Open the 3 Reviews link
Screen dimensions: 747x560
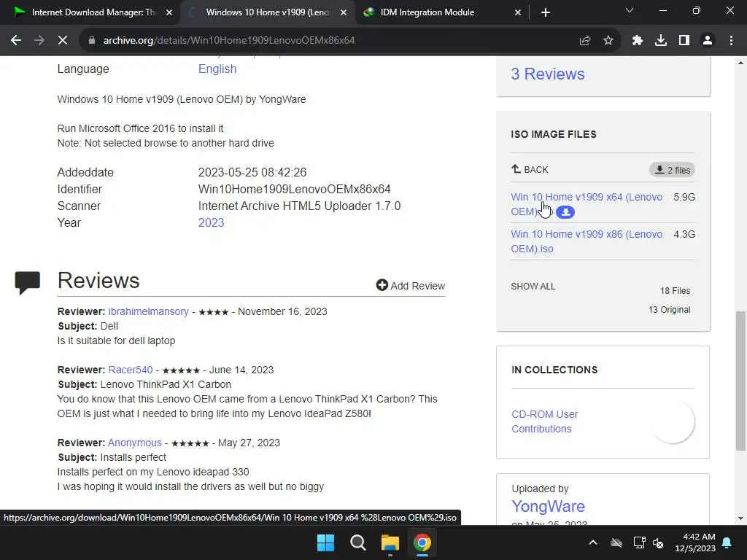pyautogui.click(x=547, y=74)
